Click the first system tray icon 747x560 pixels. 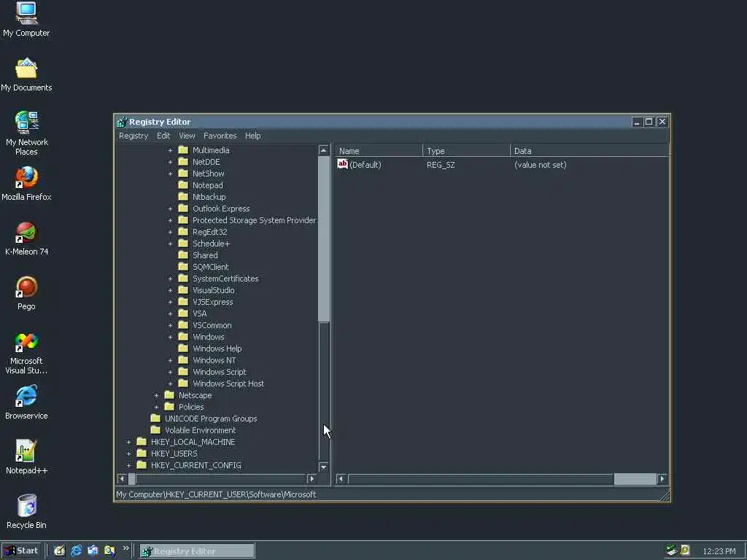click(x=672, y=551)
